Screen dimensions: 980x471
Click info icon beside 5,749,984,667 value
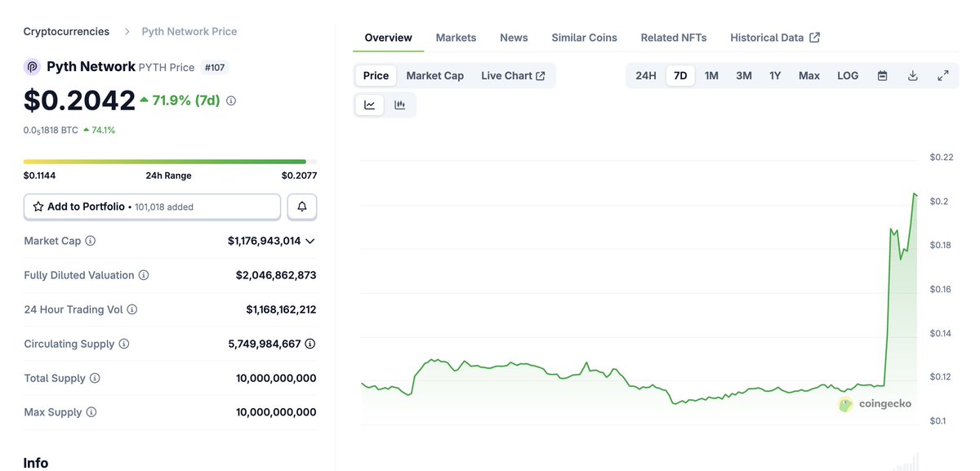[x=310, y=344]
